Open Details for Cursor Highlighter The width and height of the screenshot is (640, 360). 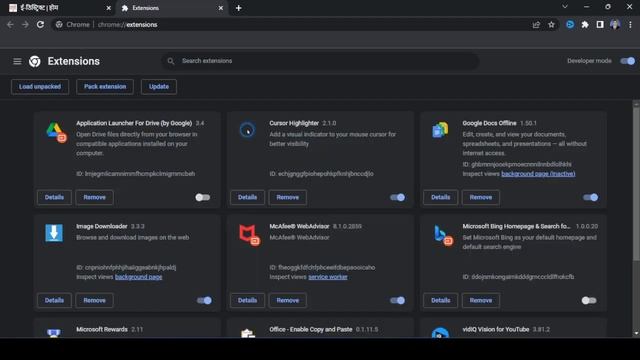pyautogui.click(x=247, y=197)
